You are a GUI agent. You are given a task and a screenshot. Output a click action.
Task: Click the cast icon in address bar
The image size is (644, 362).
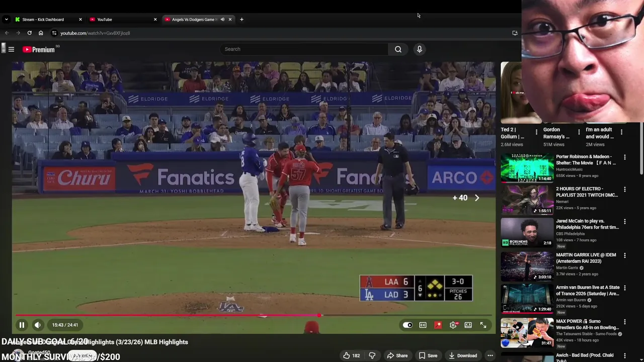click(x=515, y=33)
